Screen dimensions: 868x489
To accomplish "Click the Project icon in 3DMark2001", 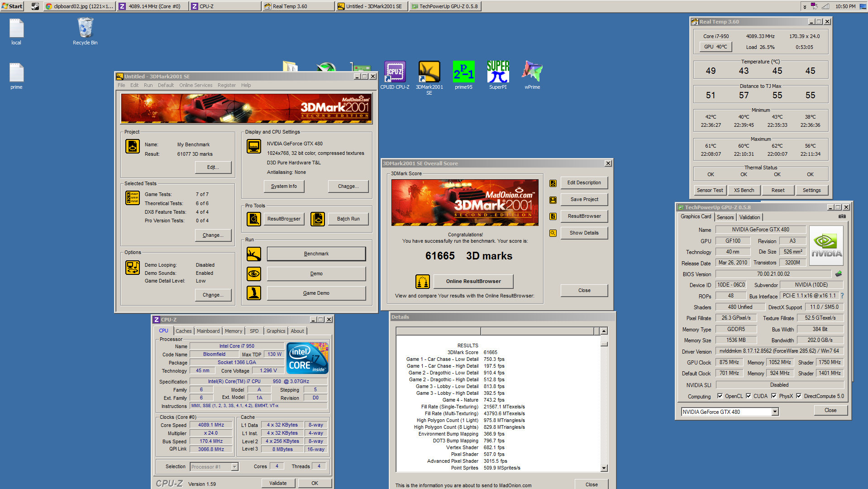I will click(x=133, y=146).
